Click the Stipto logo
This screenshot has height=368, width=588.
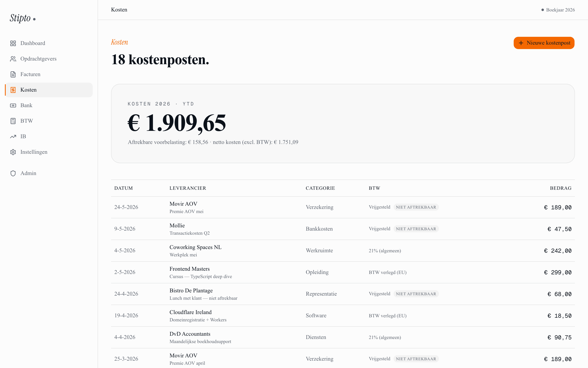(x=22, y=18)
